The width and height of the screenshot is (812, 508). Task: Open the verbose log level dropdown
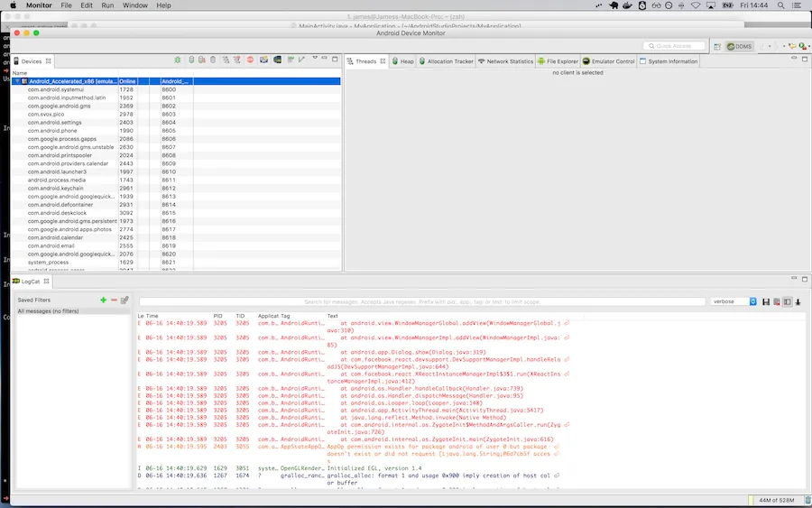[734, 301]
